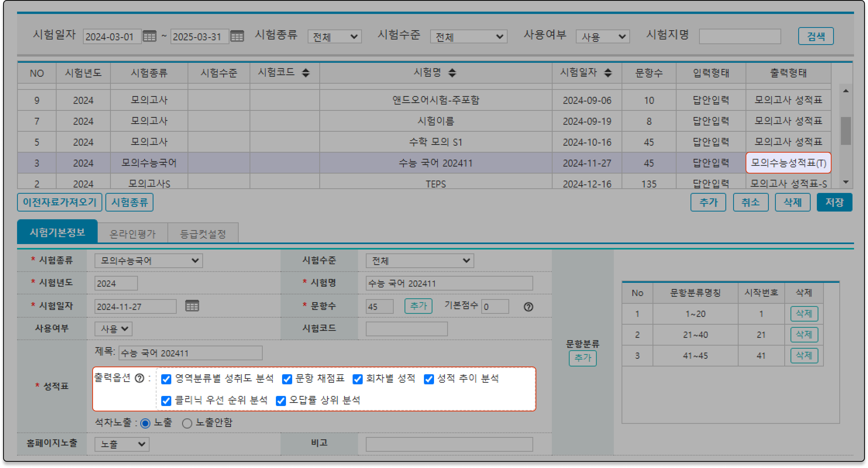Expand 홈페이지노출 dropdown
868x468 pixels.
tap(122, 444)
